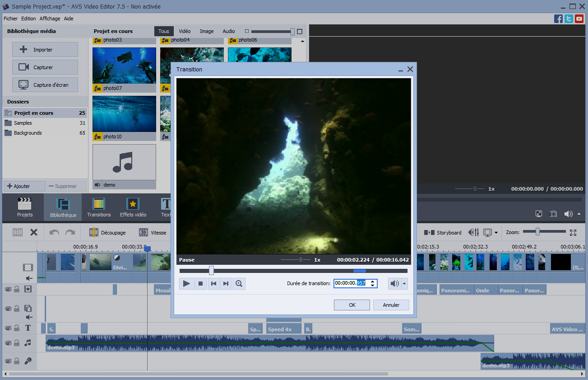
Task: Click the Découpage trim tool
Action: pyautogui.click(x=107, y=233)
